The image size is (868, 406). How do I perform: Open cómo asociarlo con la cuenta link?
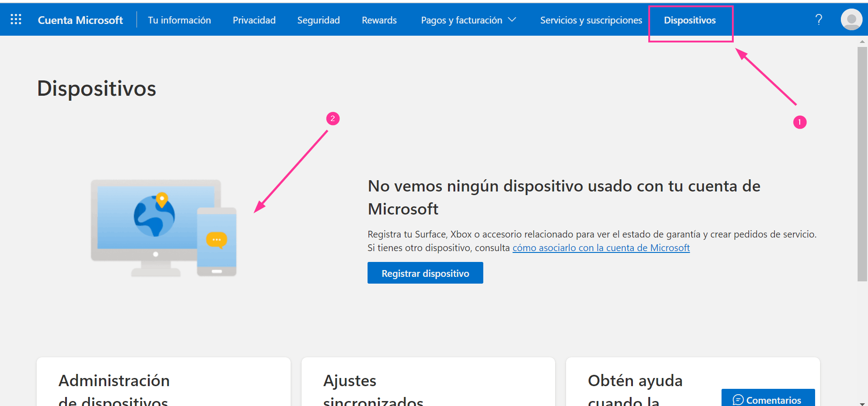[x=601, y=247]
